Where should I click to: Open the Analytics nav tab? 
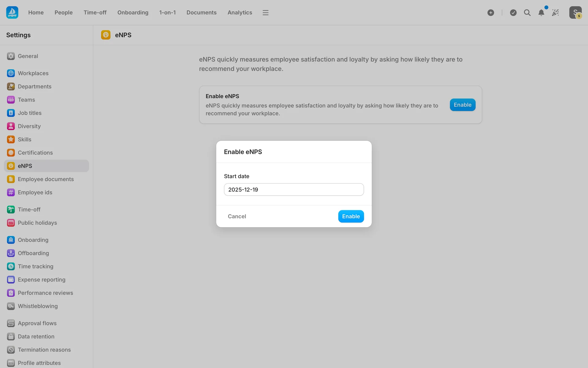239,13
